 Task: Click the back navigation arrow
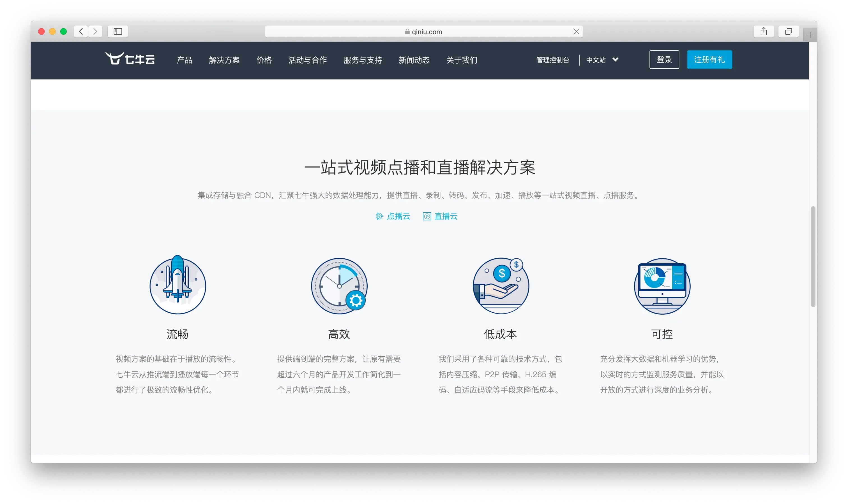(81, 31)
